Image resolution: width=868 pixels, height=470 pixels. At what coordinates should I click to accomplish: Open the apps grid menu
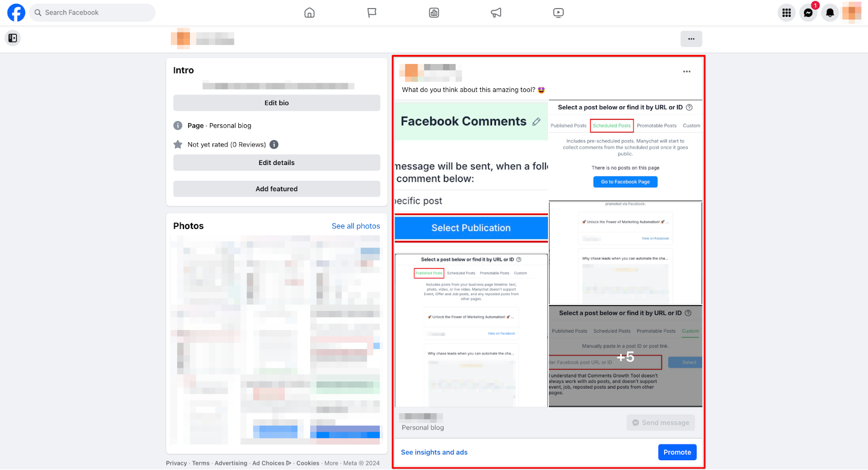pyautogui.click(x=787, y=12)
